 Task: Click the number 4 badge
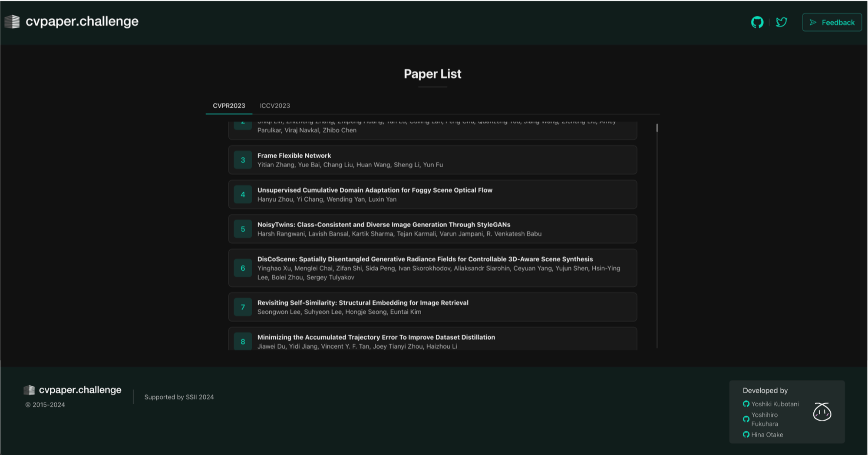tap(243, 195)
